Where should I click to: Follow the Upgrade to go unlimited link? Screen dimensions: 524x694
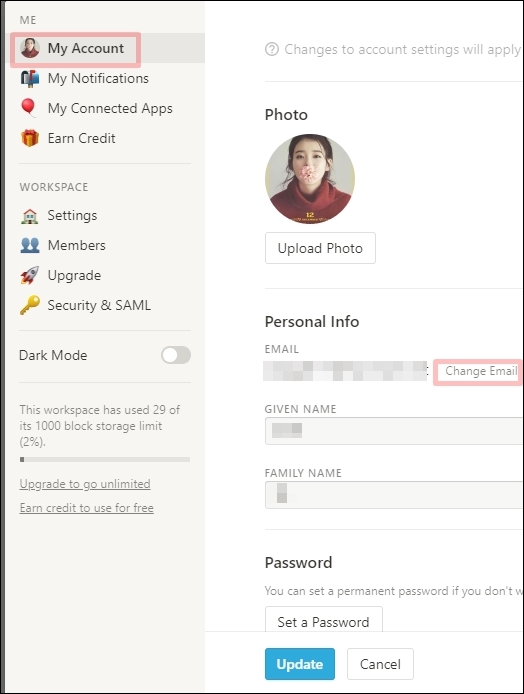pos(85,484)
